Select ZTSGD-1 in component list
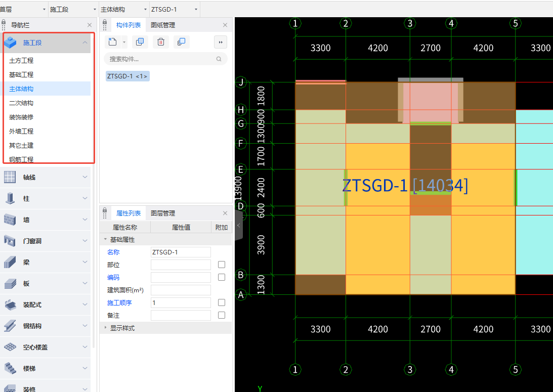 click(127, 76)
